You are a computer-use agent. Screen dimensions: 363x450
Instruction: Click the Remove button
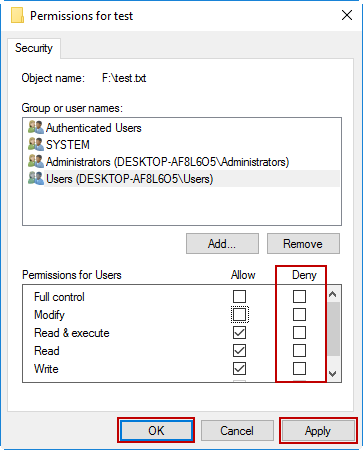[303, 244]
